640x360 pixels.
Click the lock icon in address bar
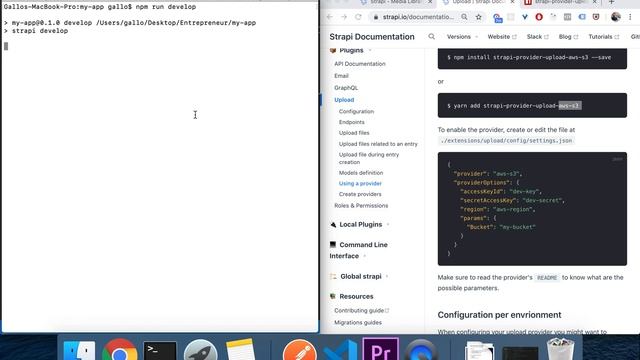coord(376,17)
